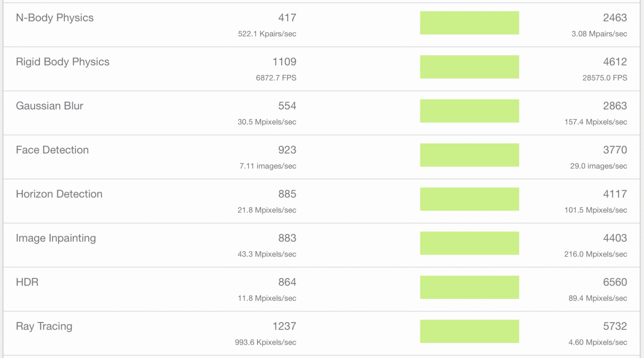
Task: Select the Image Inpainting label
Action: (x=56, y=238)
